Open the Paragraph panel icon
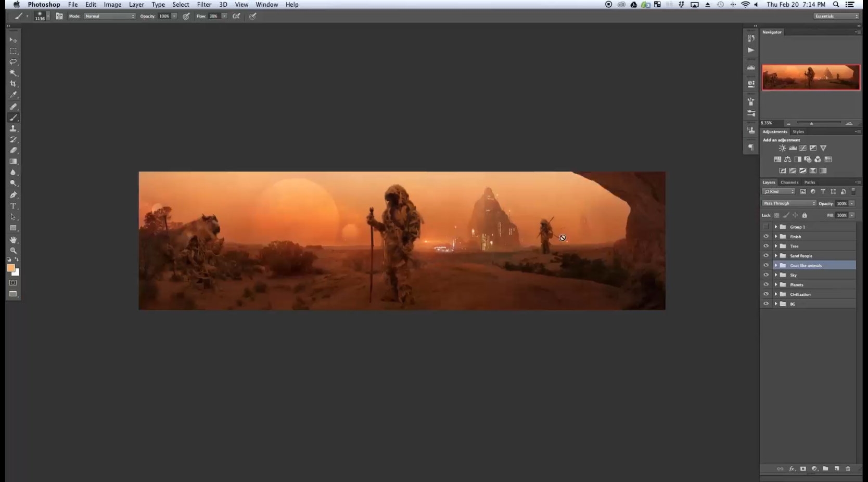The width and height of the screenshot is (868, 482). [x=751, y=147]
